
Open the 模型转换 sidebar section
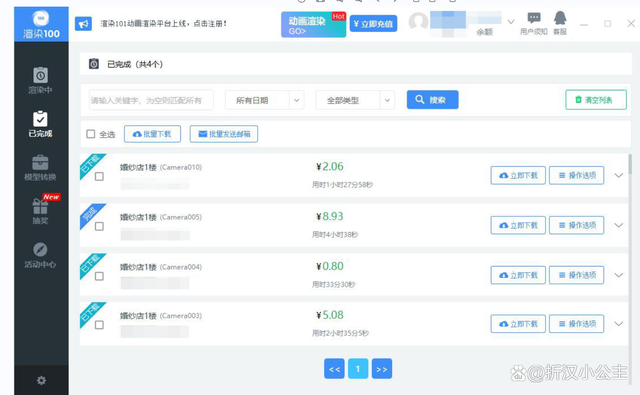coord(40,168)
